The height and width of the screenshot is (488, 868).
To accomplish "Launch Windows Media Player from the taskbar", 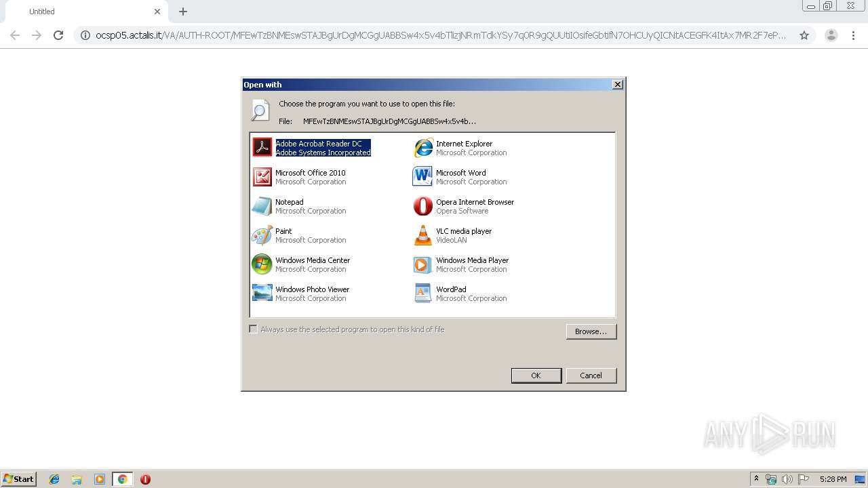I will point(100,479).
